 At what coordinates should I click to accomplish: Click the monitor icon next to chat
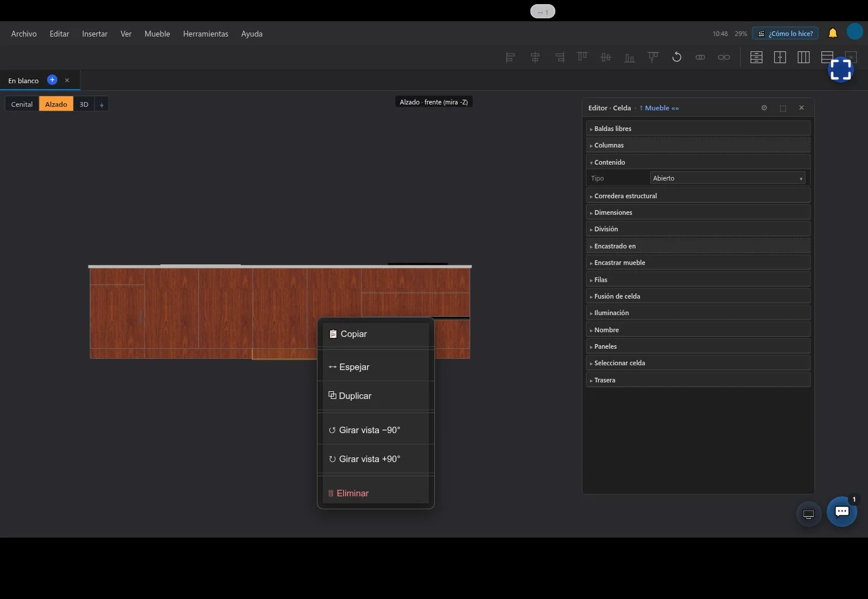tap(808, 514)
